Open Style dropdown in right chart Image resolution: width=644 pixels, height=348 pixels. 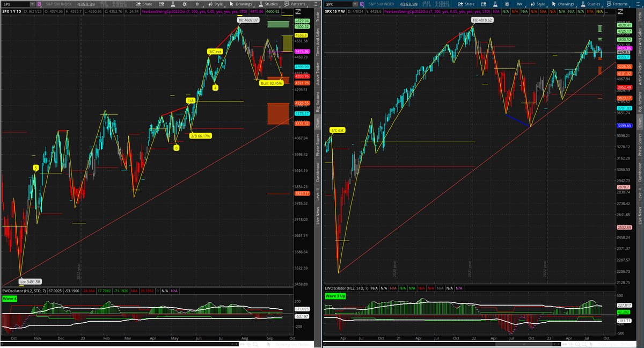pyautogui.click(x=538, y=4)
